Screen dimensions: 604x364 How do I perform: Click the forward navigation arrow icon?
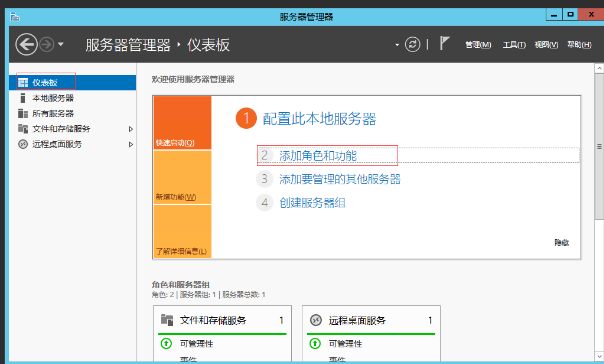pos(47,45)
